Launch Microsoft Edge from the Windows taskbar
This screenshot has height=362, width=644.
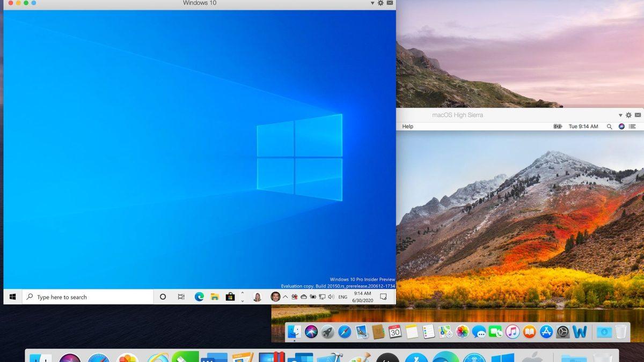(x=199, y=297)
